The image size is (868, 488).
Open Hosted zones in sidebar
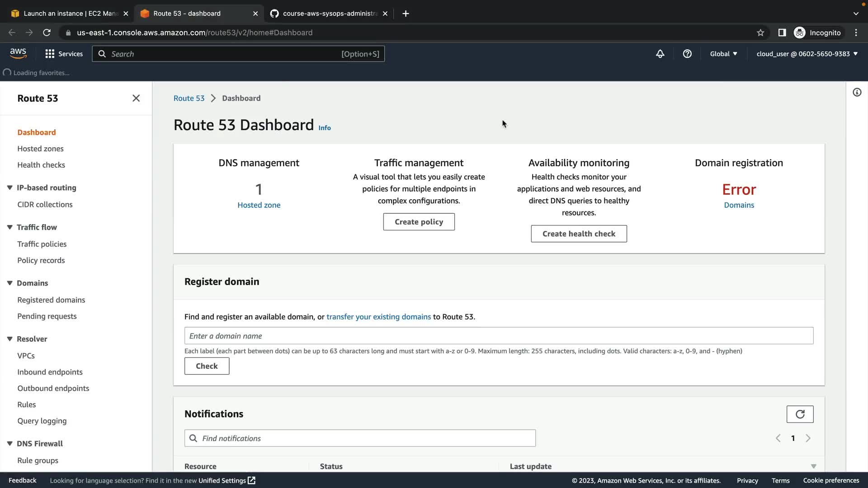(40, 149)
